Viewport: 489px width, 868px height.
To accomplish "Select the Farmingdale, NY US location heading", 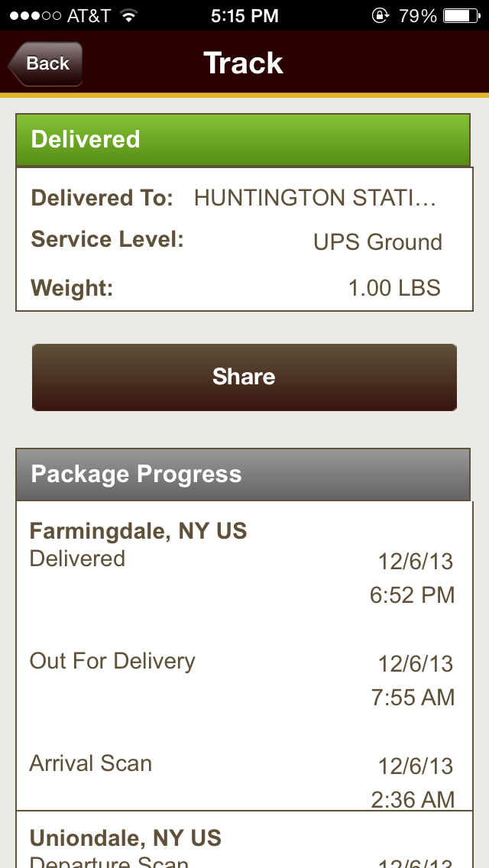I will 138,531.
